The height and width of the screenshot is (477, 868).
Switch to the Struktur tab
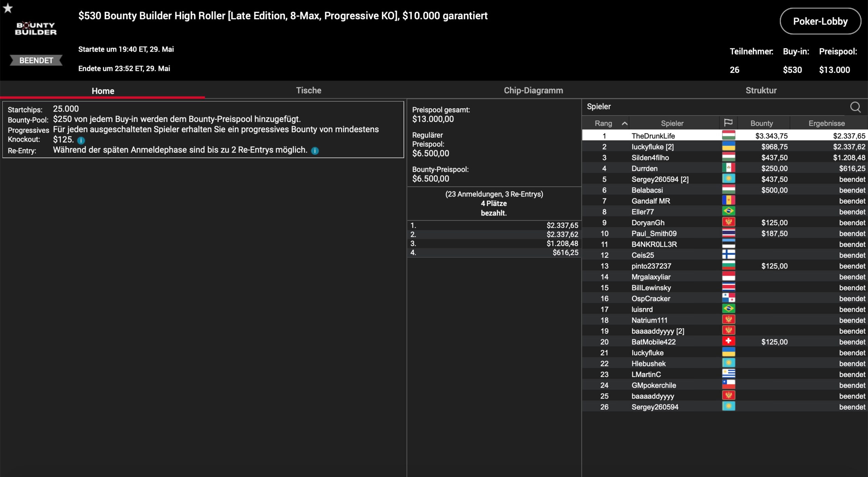point(761,90)
